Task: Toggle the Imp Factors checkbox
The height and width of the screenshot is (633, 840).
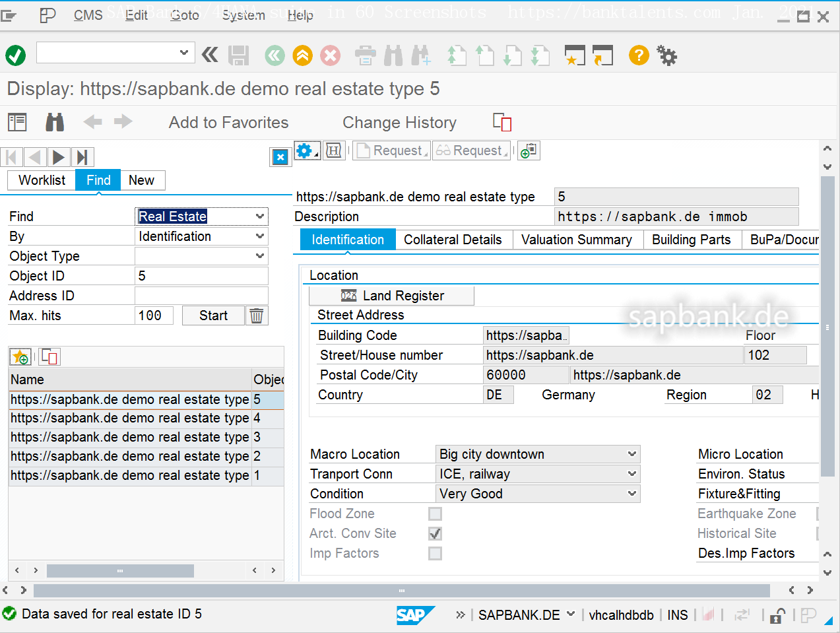Action: (x=435, y=553)
